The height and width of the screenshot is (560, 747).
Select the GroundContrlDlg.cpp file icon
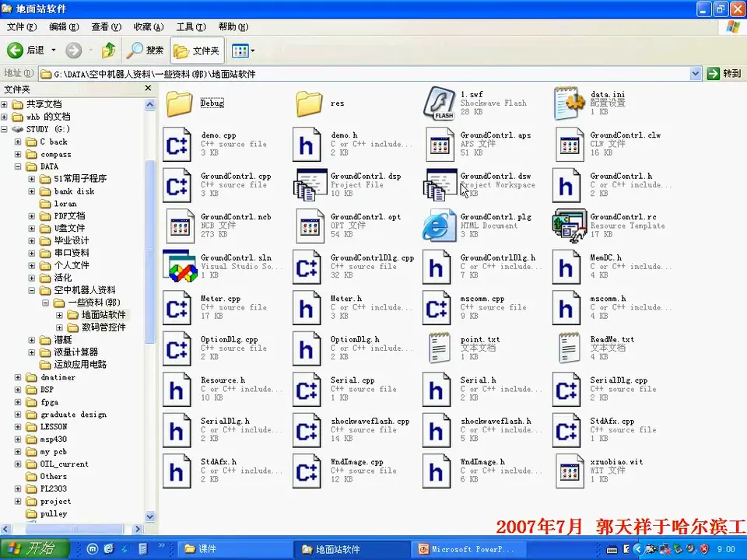(307, 267)
